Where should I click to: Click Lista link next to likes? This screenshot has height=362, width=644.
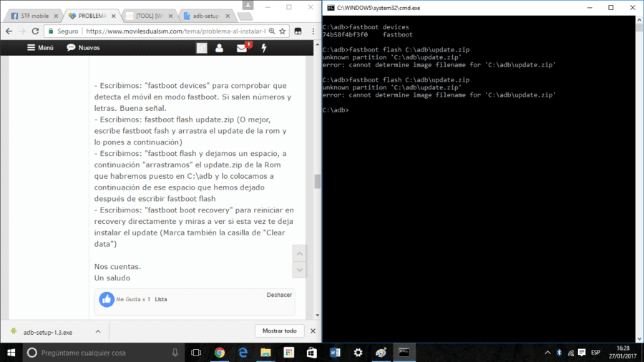pyautogui.click(x=161, y=299)
